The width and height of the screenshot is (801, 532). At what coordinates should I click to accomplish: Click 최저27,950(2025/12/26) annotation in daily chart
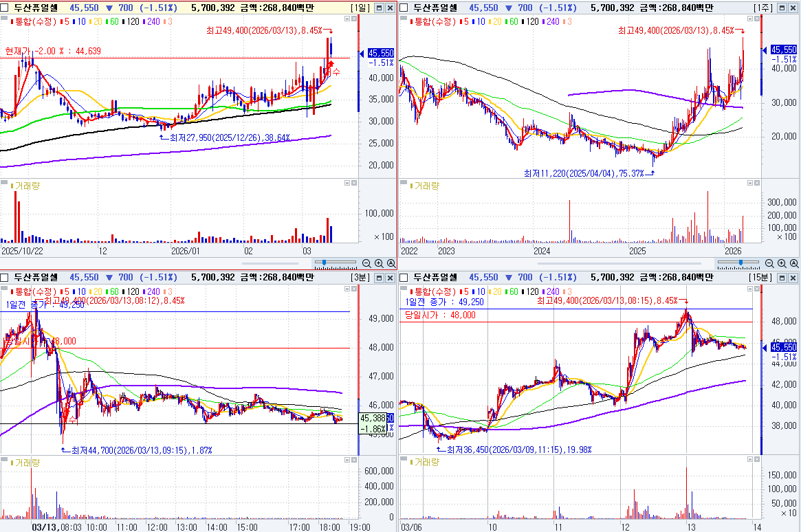coord(225,138)
